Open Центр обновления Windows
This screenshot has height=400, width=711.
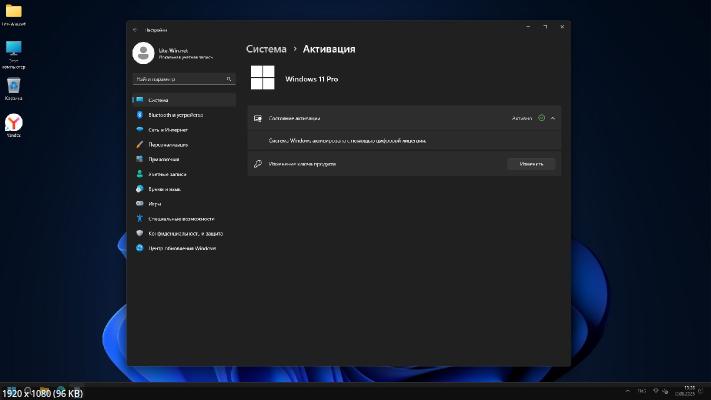click(182, 248)
